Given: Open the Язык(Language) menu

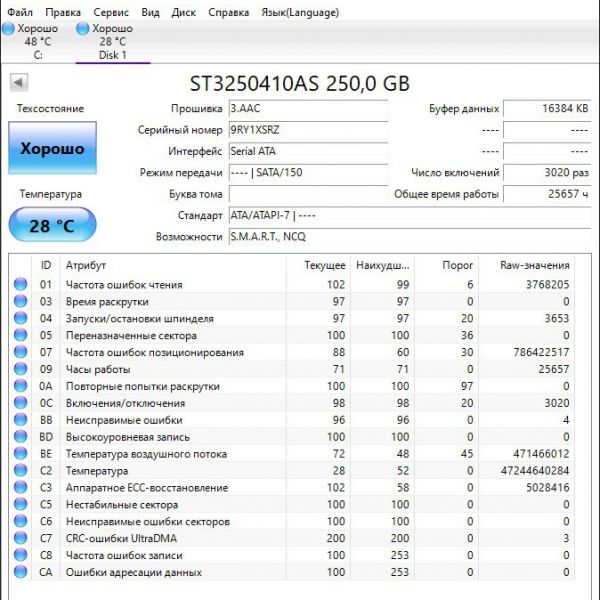Looking at the screenshot, I should click(300, 12).
